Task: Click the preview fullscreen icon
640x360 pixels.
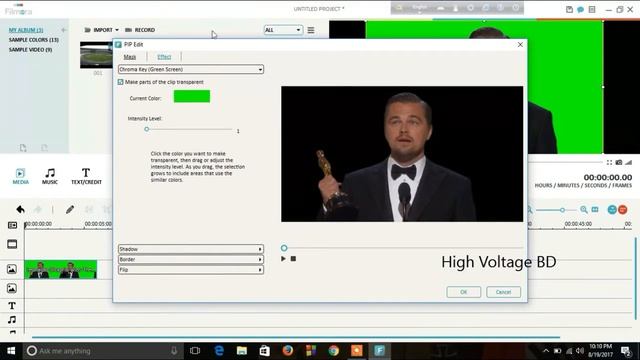Action: (609, 162)
